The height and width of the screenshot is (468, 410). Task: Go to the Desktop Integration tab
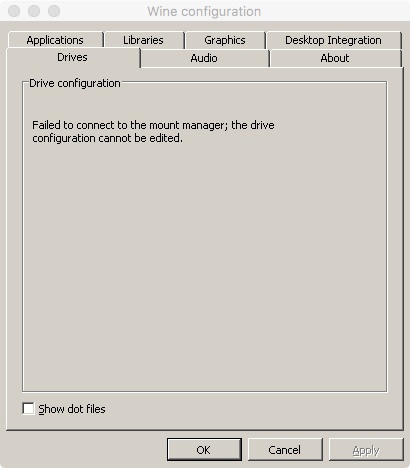pyautogui.click(x=333, y=40)
